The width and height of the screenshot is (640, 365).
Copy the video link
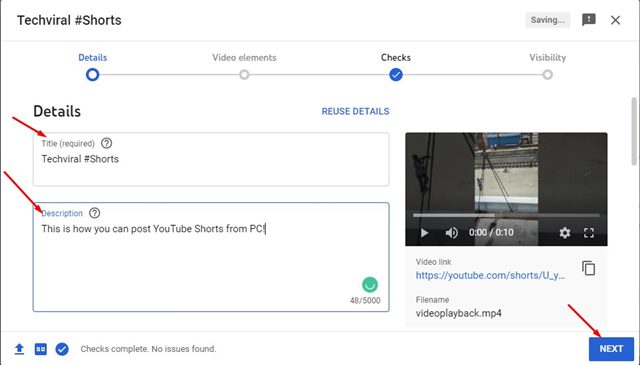tap(588, 268)
